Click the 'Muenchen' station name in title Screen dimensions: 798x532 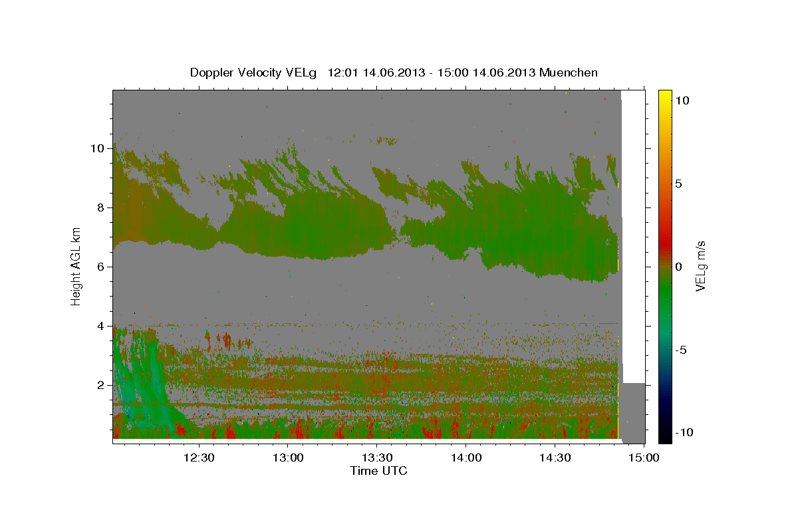point(569,72)
